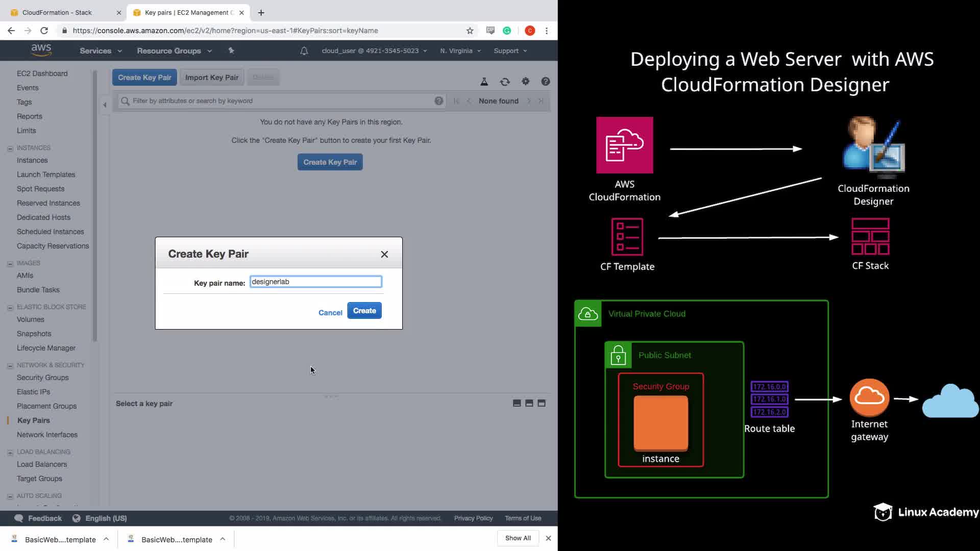The height and width of the screenshot is (551, 980).
Task: Collapse the left navigation sidebar arrow
Action: (105, 105)
